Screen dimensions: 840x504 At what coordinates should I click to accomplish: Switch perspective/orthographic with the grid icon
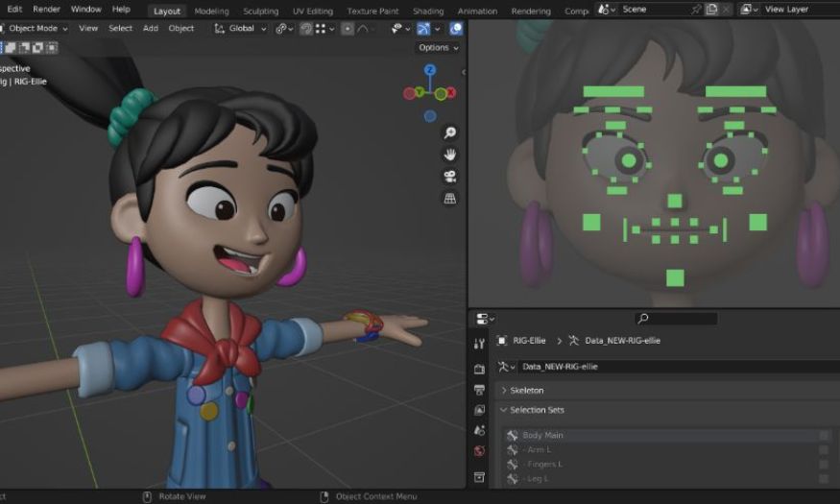(x=449, y=199)
